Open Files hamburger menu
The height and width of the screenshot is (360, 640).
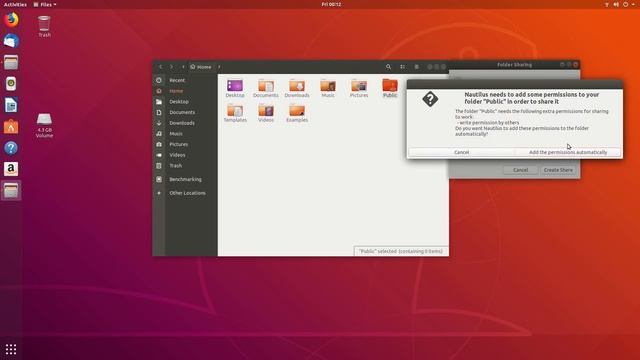tap(416, 67)
